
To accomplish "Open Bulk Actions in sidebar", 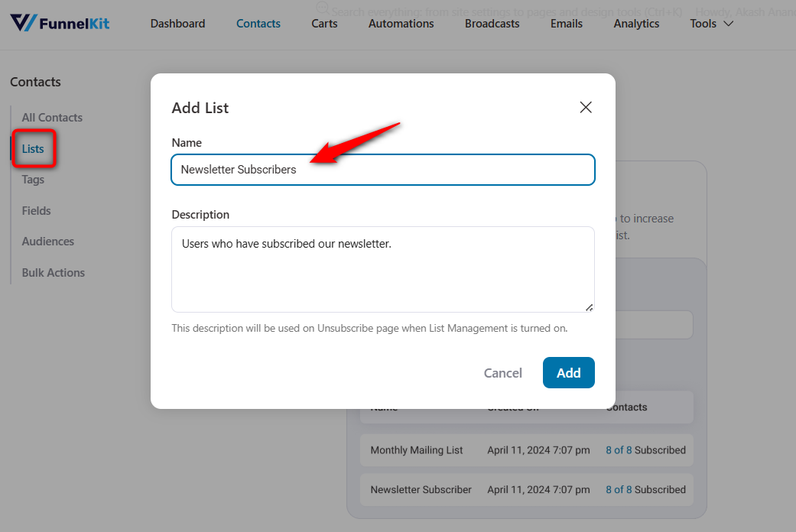I will click(x=53, y=272).
